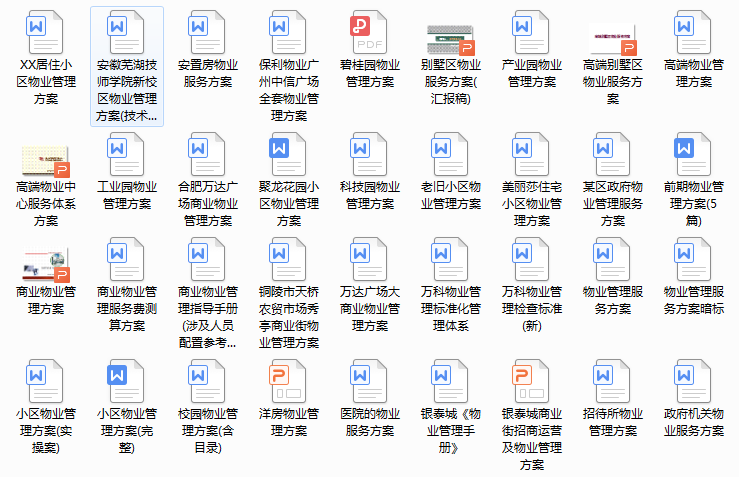Click the 洋房物业管理方案 presentation icon
The width and height of the screenshot is (739, 477).
pyautogui.click(x=288, y=381)
